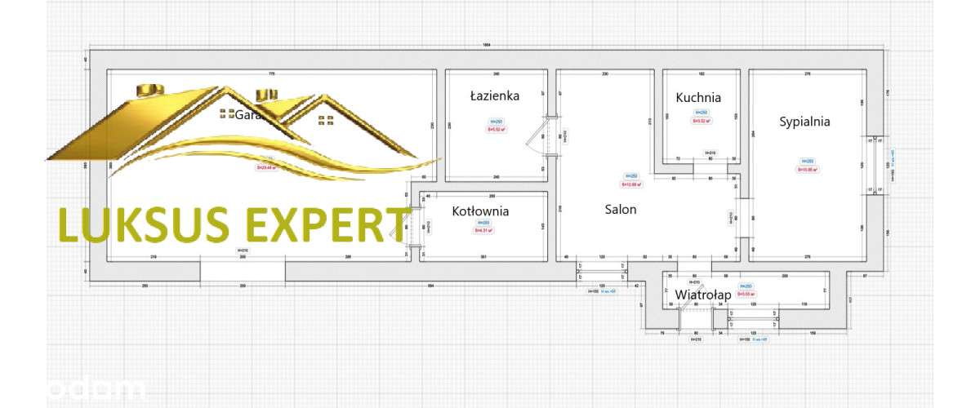Click the blue H=250 tag in Sypialnia
This screenshot has width=980, height=408.
coord(808,161)
